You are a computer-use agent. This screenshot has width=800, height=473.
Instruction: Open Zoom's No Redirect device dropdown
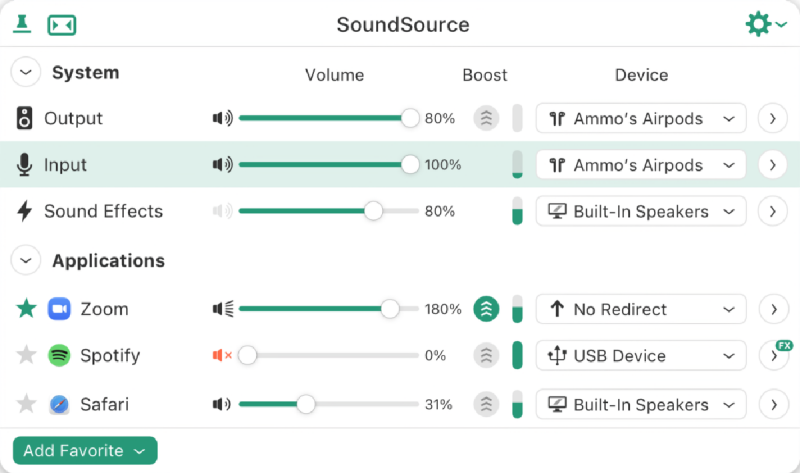(x=641, y=309)
